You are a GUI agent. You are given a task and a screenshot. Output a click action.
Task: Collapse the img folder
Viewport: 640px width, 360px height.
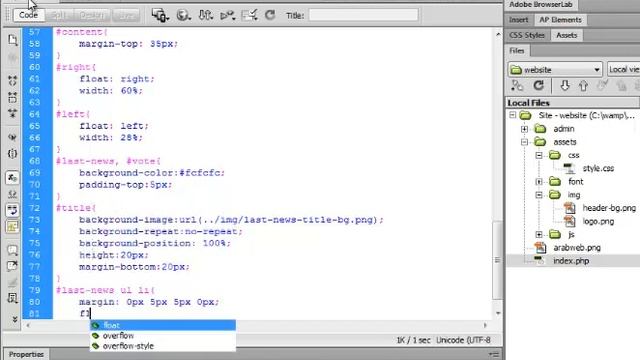point(539,195)
